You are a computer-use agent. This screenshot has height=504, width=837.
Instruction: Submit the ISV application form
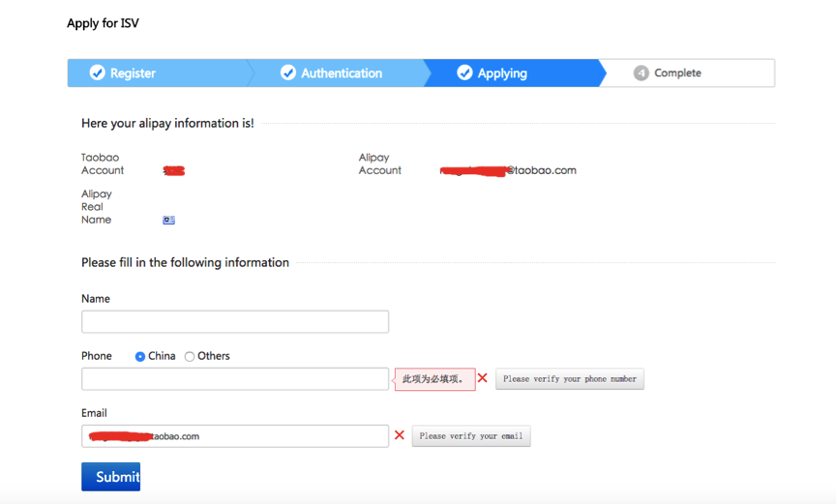coord(111,477)
